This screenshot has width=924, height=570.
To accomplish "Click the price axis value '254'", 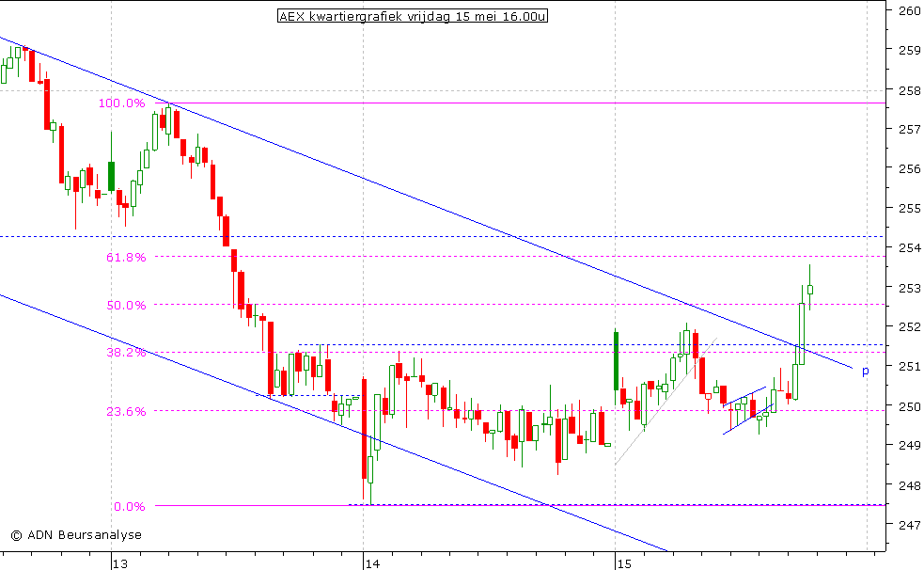I will click(x=909, y=247).
